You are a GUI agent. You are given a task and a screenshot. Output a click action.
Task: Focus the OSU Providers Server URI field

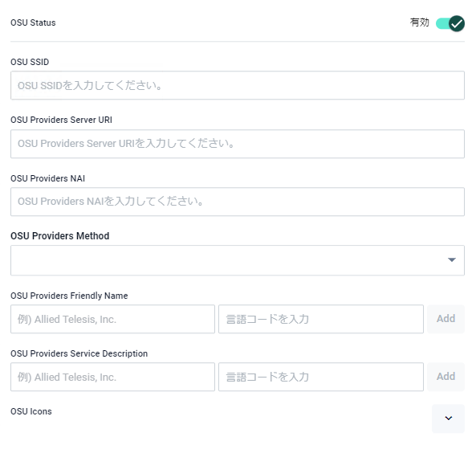[x=238, y=144]
